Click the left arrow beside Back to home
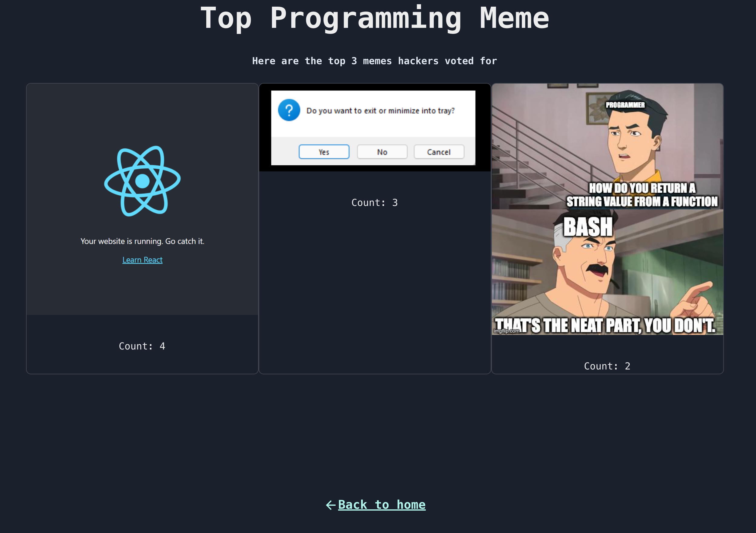Image resolution: width=756 pixels, height=533 pixels. click(x=330, y=505)
